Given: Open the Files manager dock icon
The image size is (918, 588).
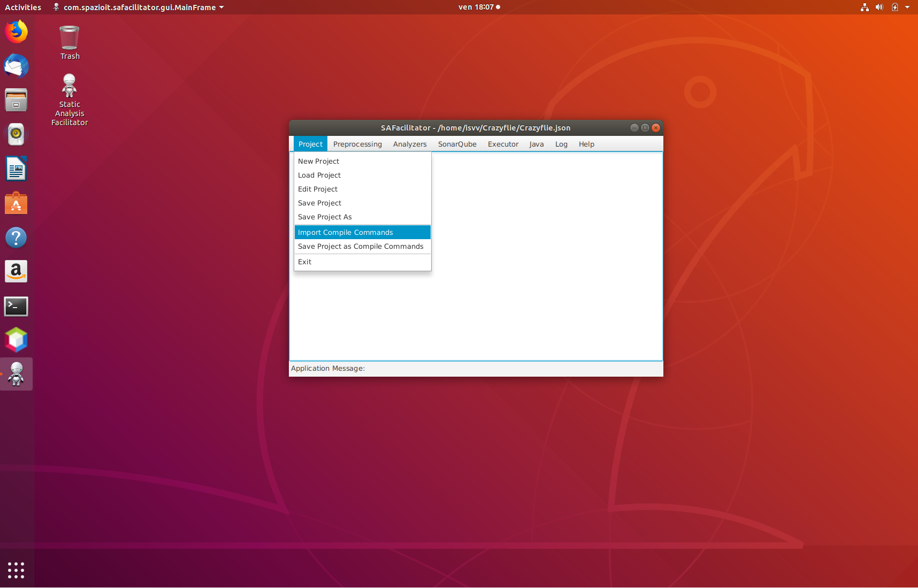Looking at the screenshot, I should click(16, 101).
